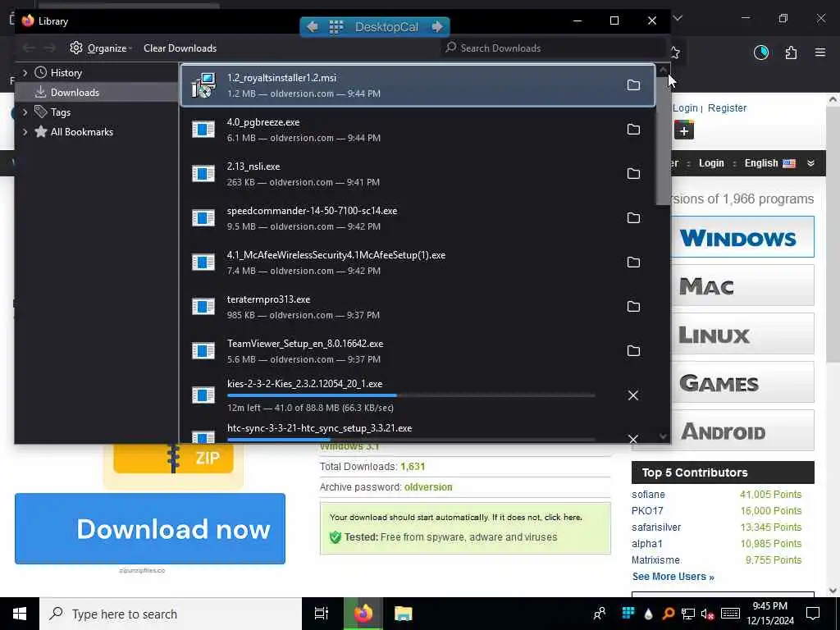This screenshot has height=630, width=840.
Task: Click the circular profile icon in Firefox toolbar
Action: coord(761,52)
